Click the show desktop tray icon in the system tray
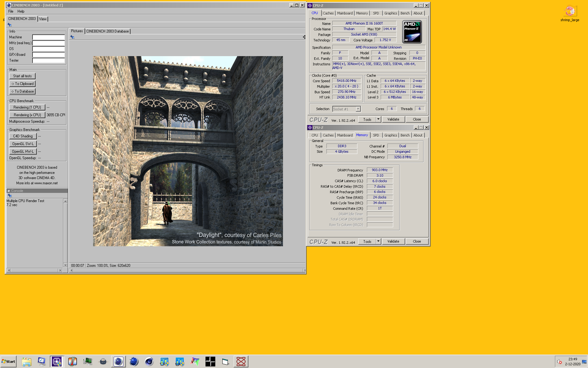The image size is (588, 368). point(584,362)
